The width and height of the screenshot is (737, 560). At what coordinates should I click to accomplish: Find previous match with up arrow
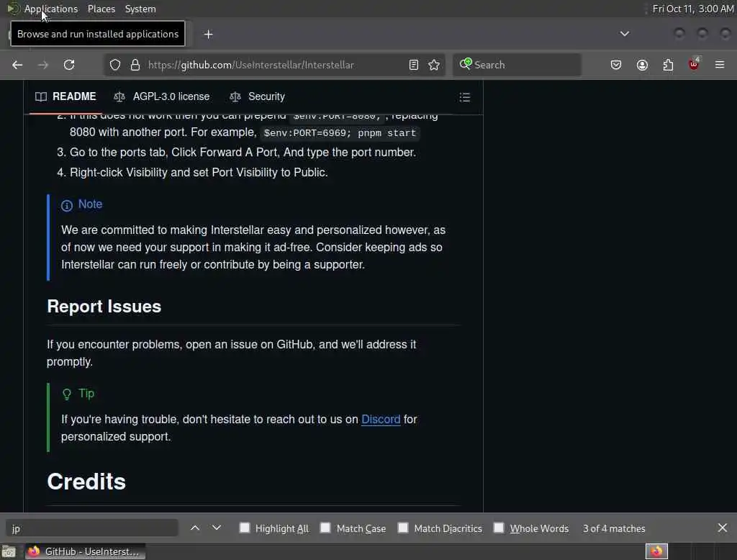[x=195, y=528]
